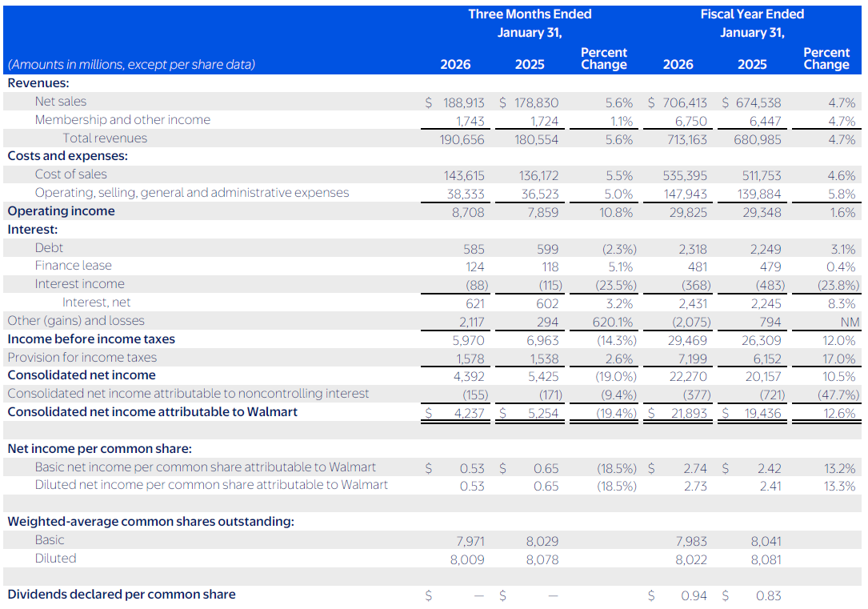
Task: Select 'Weighted-average common shares outstanding:' heading
Action: [x=150, y=522]
